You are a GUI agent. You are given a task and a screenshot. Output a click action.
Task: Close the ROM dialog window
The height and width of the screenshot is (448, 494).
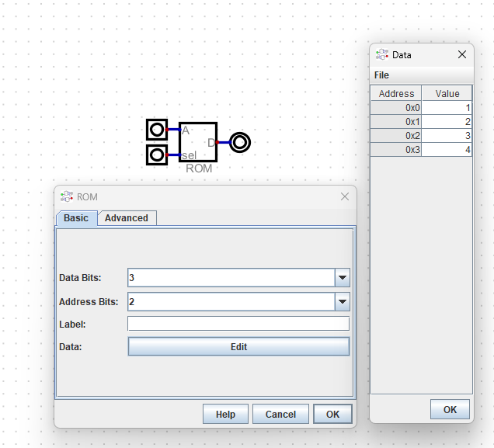(345, 197)
